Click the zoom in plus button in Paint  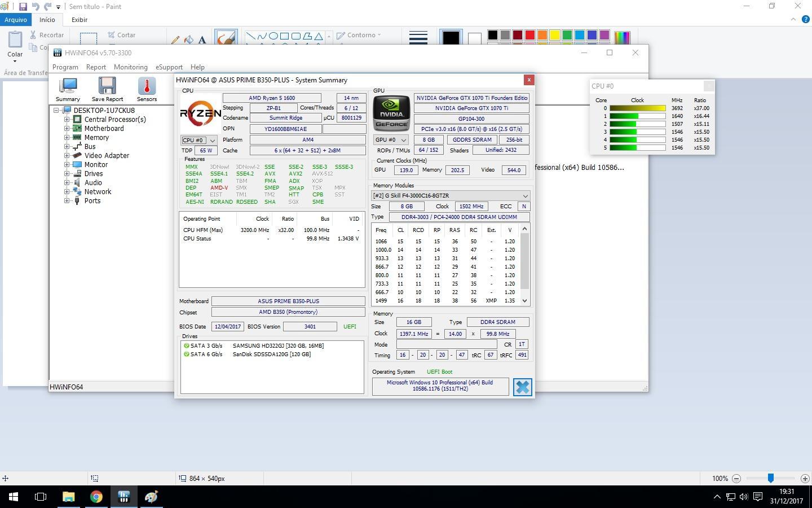(x=805, y=478)
